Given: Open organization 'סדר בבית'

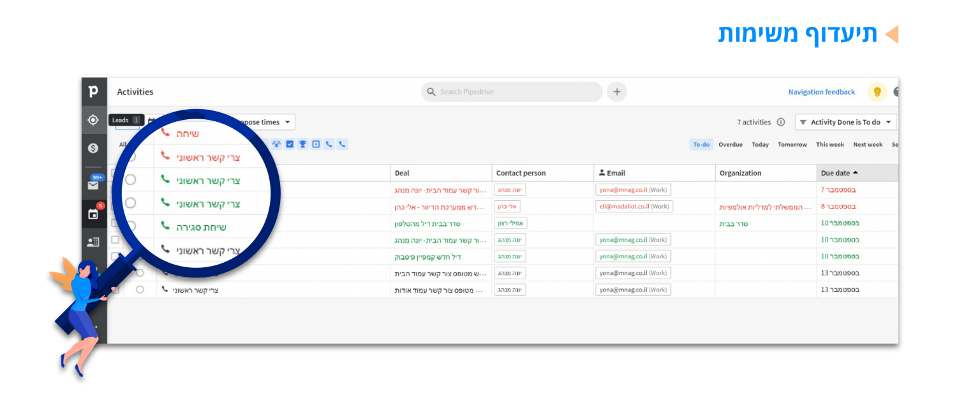Looking at the screenshot, I should tap(734, 223).
